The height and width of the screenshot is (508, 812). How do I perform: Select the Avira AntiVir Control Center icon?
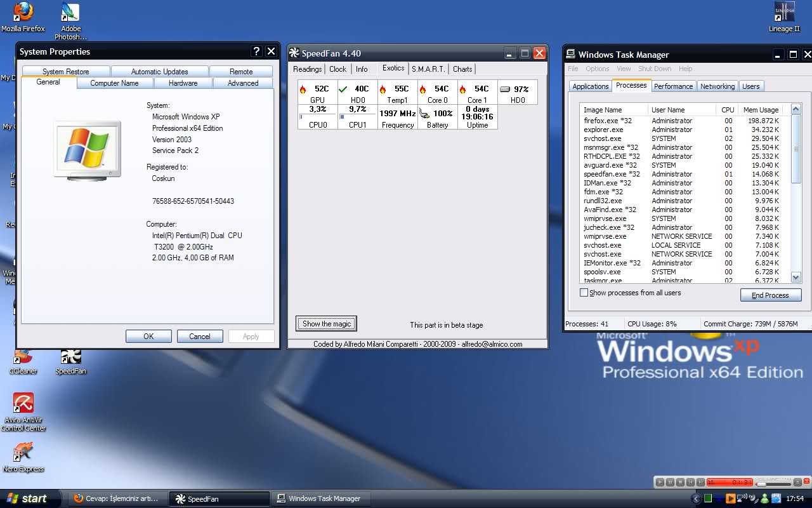click(23, 413)
